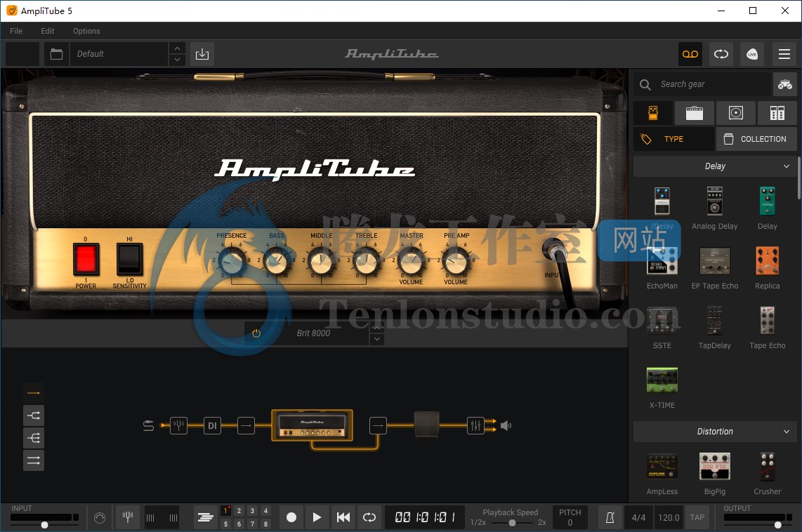
Task: Select the two-way split routing
Action: (34, 415)
